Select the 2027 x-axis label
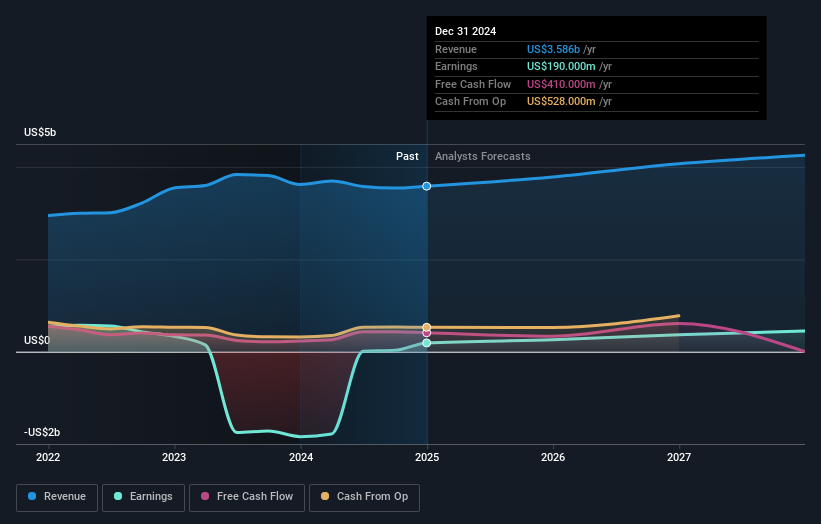821x524 pixels. (x=679, y=457)
